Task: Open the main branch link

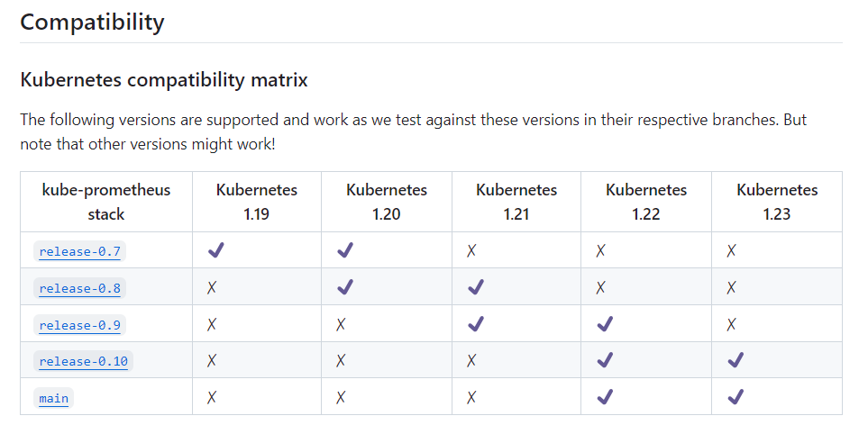Action: (54, 399)
